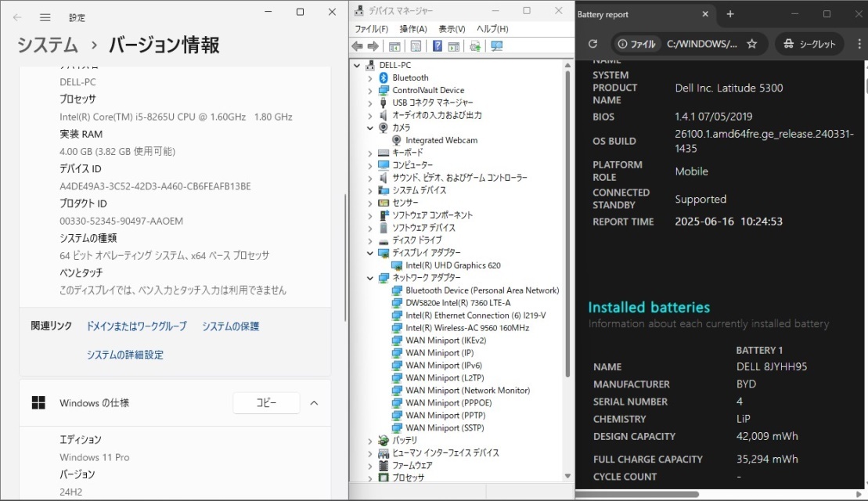Viewport: 868px width, 501px height.
Task: Click the Windows logo beside Windows の仕様
Action: [38, 402]
